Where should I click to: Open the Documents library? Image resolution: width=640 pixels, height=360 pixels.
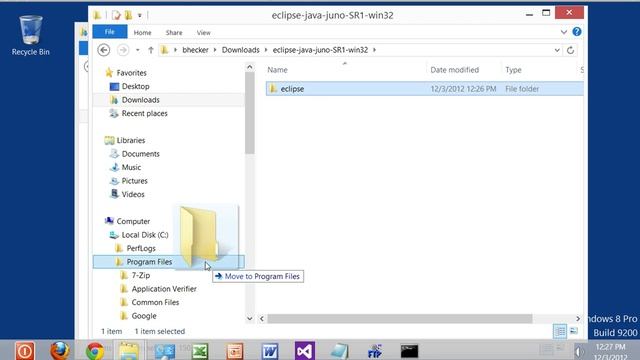pos(140,154)
